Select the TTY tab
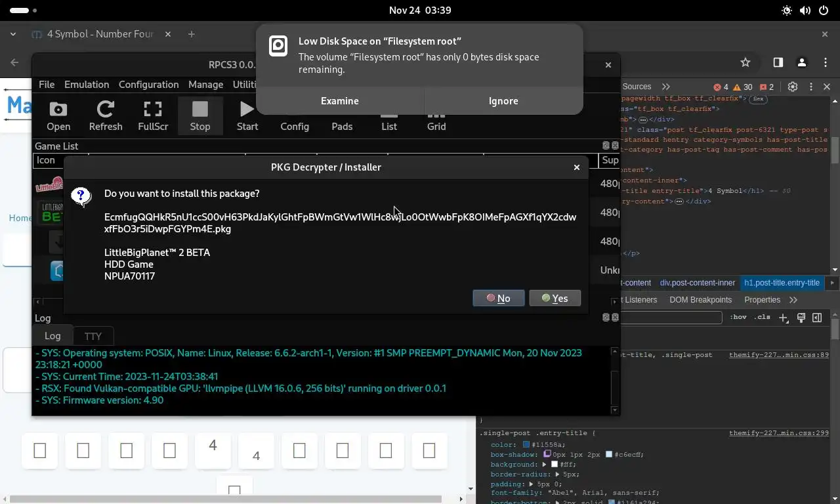 click(x=93, y=336)
